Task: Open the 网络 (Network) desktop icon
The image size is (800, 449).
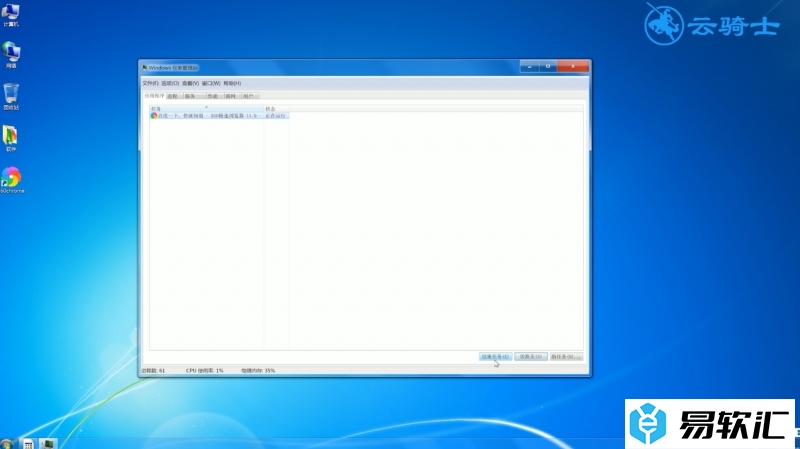Action: click(11, 55)
